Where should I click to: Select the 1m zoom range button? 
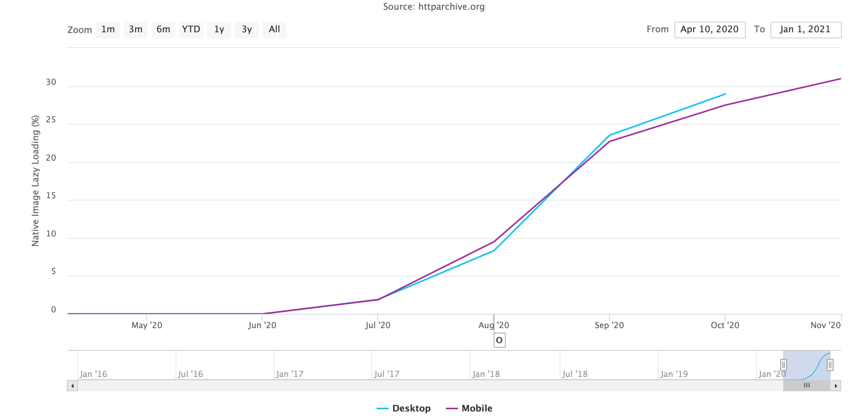click(x=108, y=30)
